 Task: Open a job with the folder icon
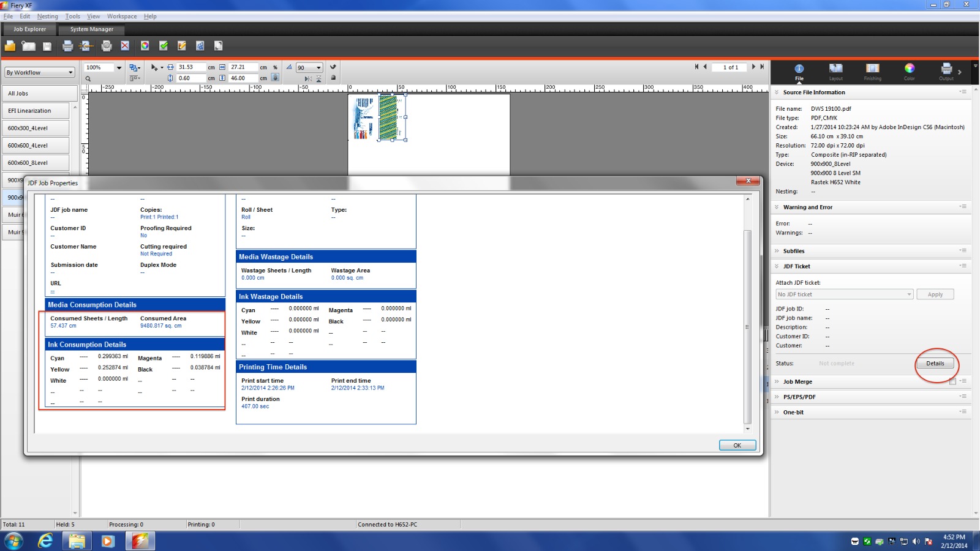click(x=9, y=45)
